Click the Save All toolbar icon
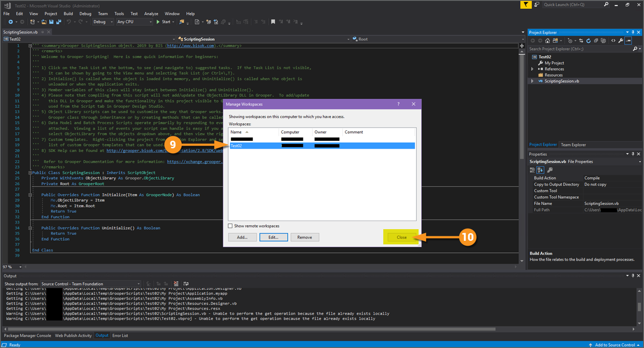 click(58, 21)
